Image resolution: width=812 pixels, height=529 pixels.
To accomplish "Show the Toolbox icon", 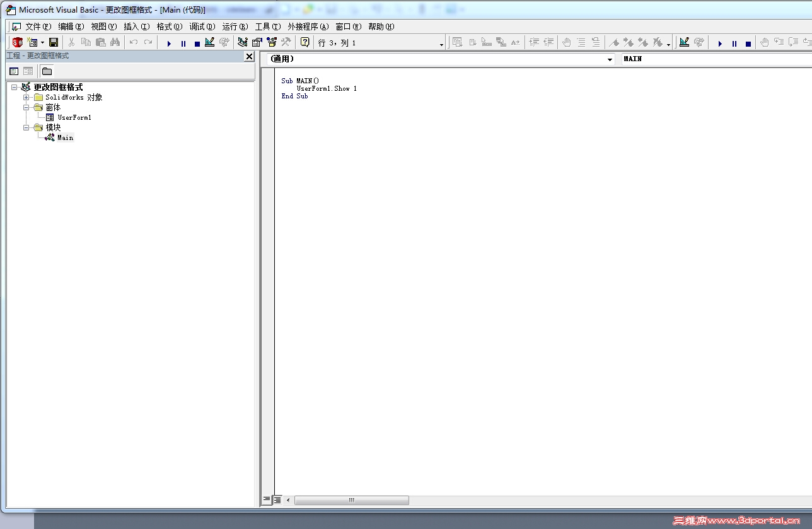I will coord(286,42).
